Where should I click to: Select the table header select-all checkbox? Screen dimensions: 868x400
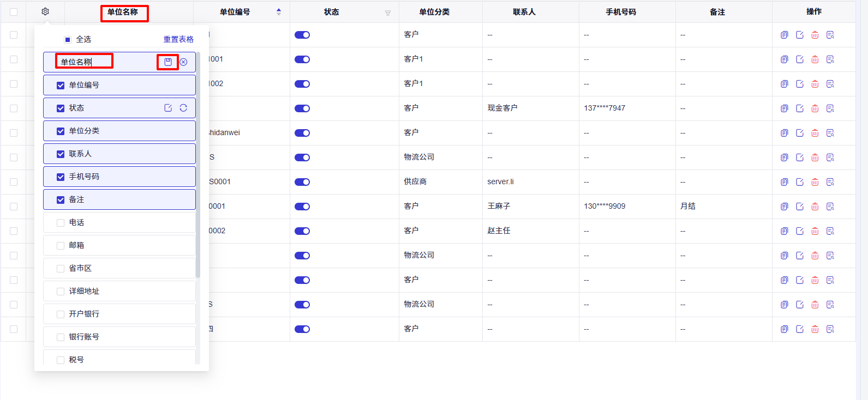click(x=14, y=11)
